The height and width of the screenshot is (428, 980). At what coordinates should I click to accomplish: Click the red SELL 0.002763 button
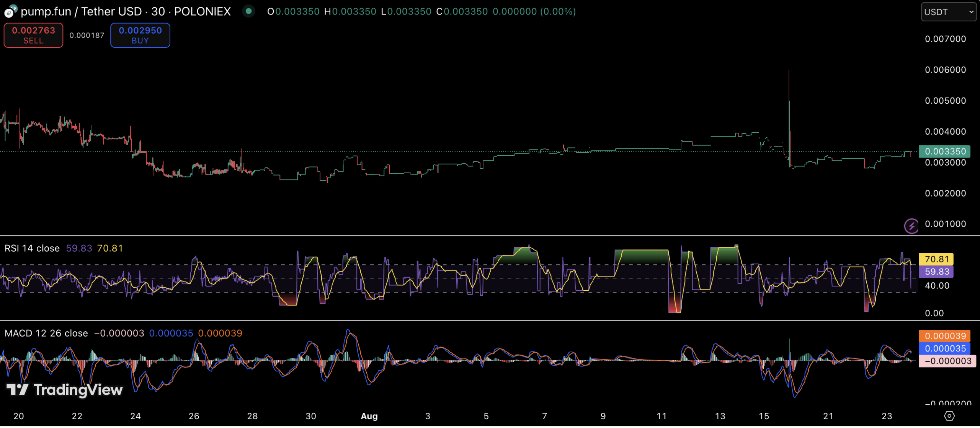tap(33, 35)
